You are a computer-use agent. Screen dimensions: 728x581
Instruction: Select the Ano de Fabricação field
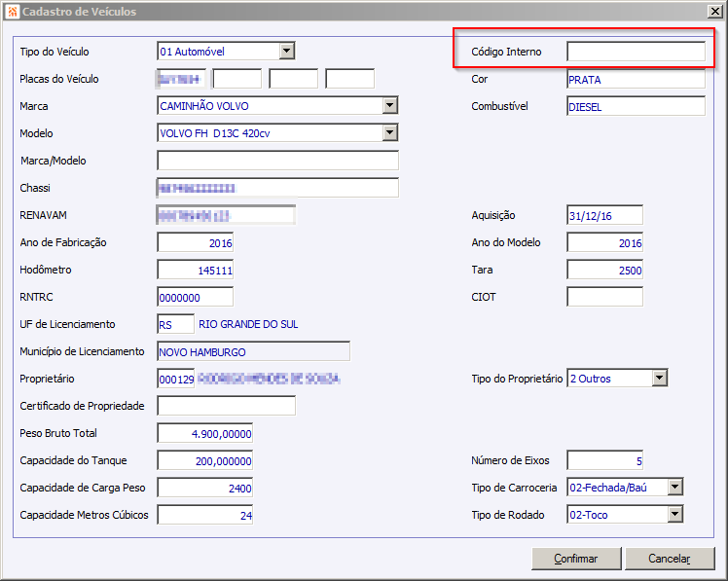tap(195, 242)
